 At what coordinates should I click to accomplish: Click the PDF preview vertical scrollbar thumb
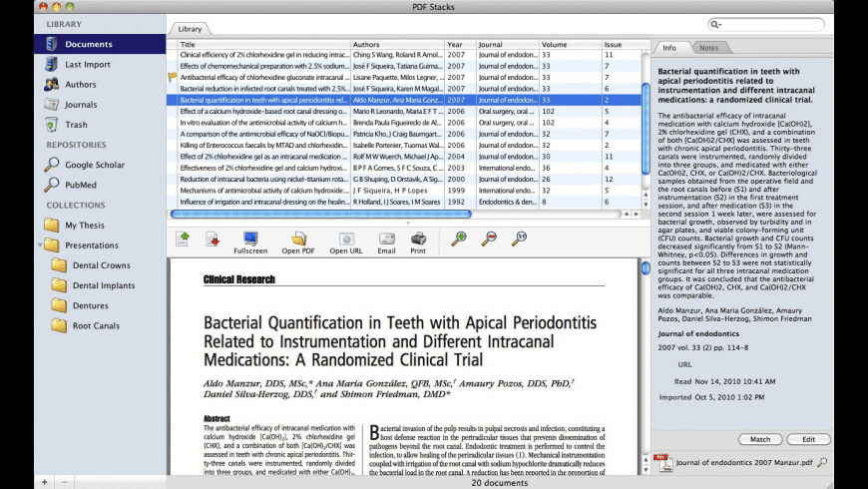(646, 268)
